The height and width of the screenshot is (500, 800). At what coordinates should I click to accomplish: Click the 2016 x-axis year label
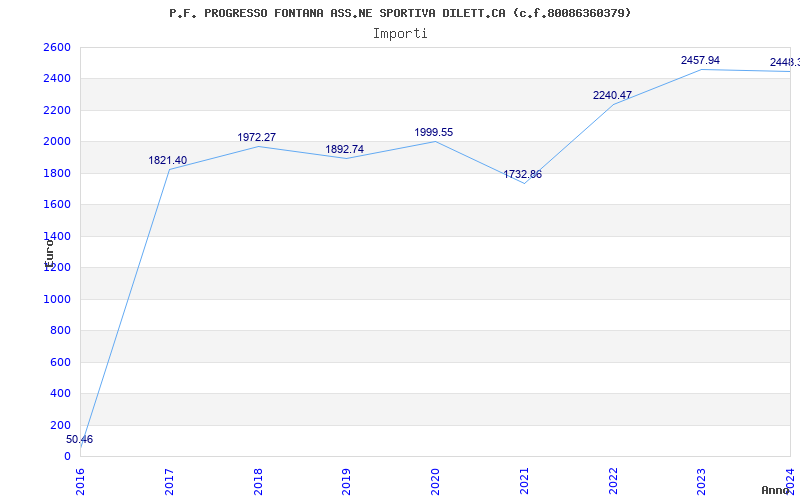(81, 482)
